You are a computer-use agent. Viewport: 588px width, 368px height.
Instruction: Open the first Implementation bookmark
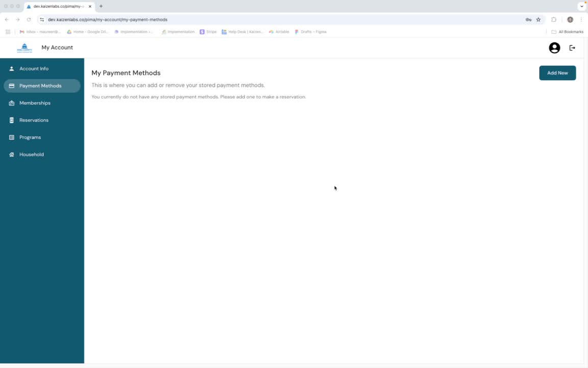tap(134, 32)
